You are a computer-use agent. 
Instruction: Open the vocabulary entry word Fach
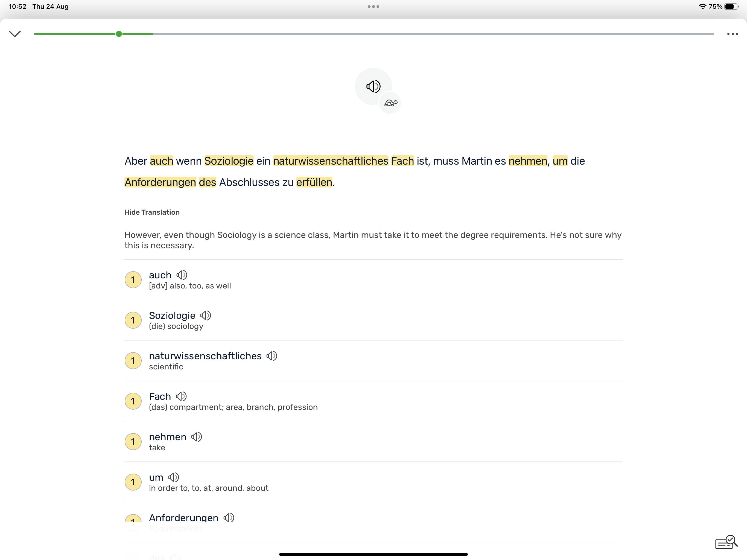point(160,396)
